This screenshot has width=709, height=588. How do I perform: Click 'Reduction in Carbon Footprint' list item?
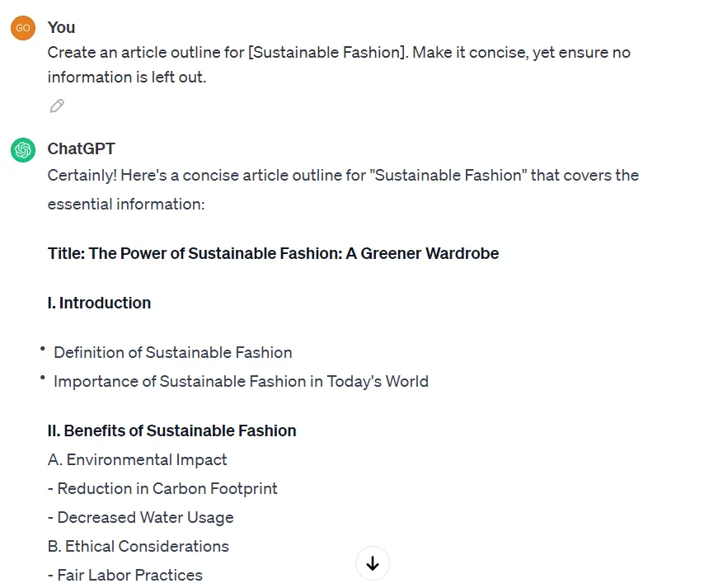click(x=162, y=488)
